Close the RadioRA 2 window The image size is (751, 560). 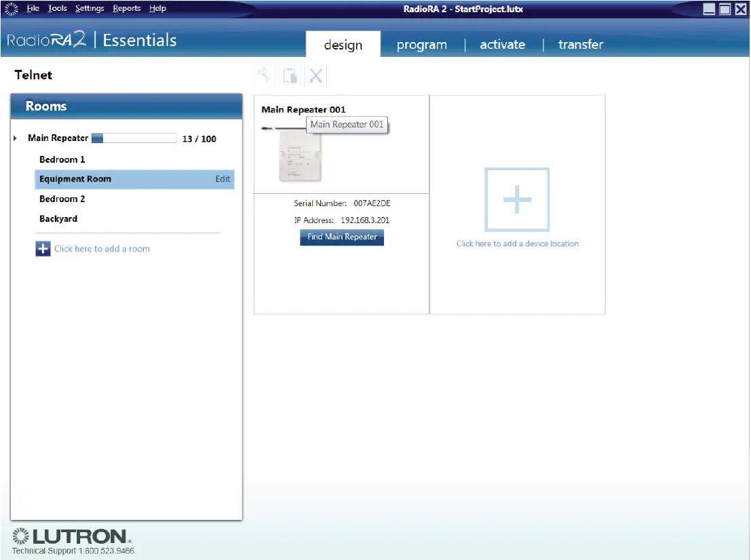[x=740, y=9]
